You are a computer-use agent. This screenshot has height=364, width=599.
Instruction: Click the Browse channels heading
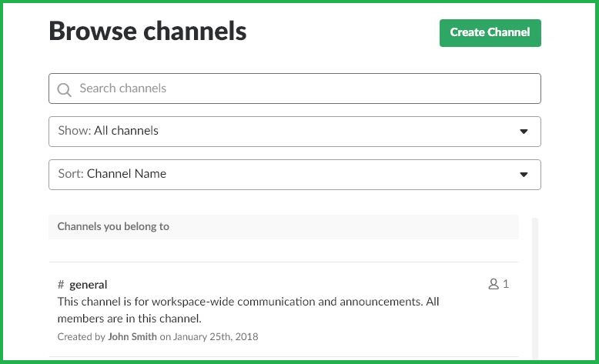click(x=148, y=31)
